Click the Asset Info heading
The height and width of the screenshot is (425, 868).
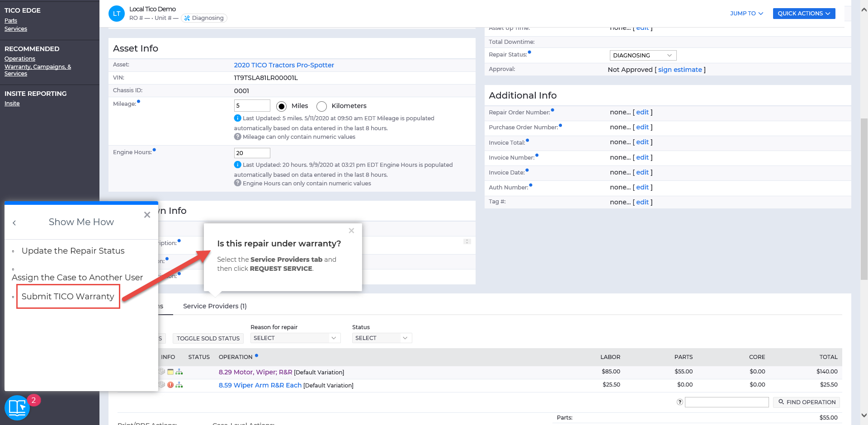tap(136, 48)
